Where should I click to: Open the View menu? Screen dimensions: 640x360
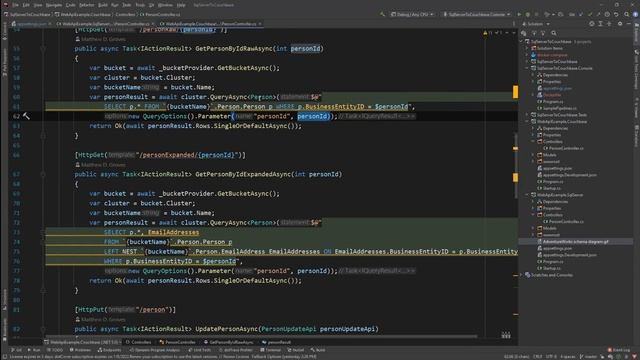(38, 5)
